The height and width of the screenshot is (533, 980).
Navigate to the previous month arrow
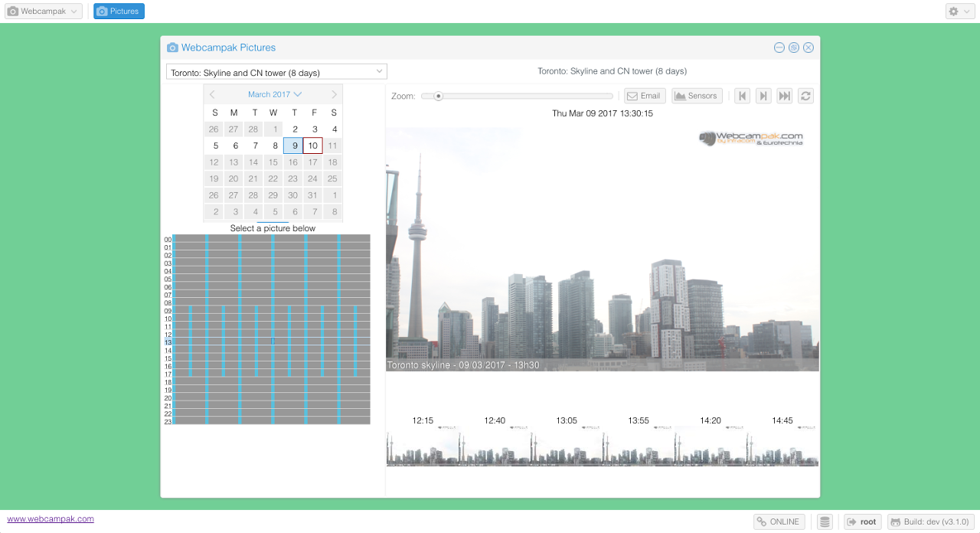212,94
